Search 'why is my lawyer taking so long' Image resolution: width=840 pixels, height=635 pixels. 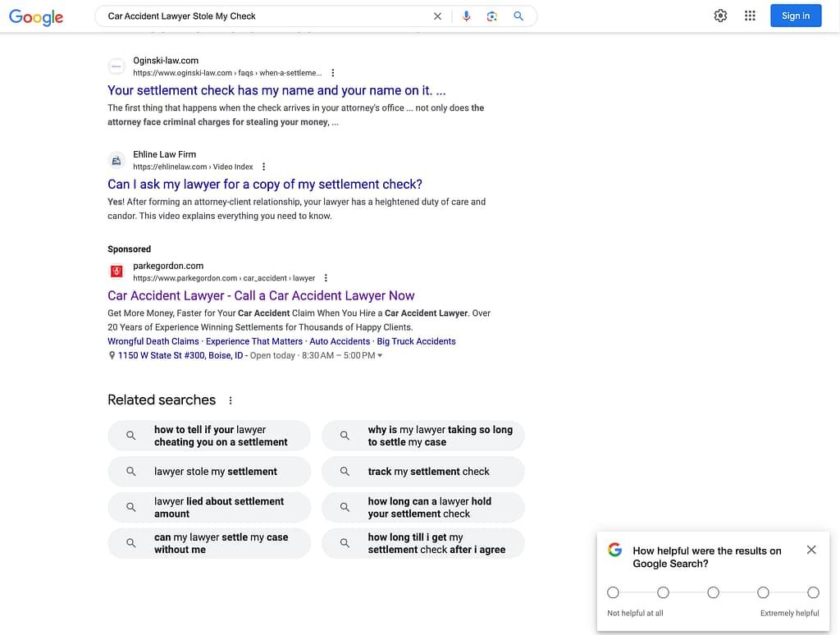pos(422,436)
